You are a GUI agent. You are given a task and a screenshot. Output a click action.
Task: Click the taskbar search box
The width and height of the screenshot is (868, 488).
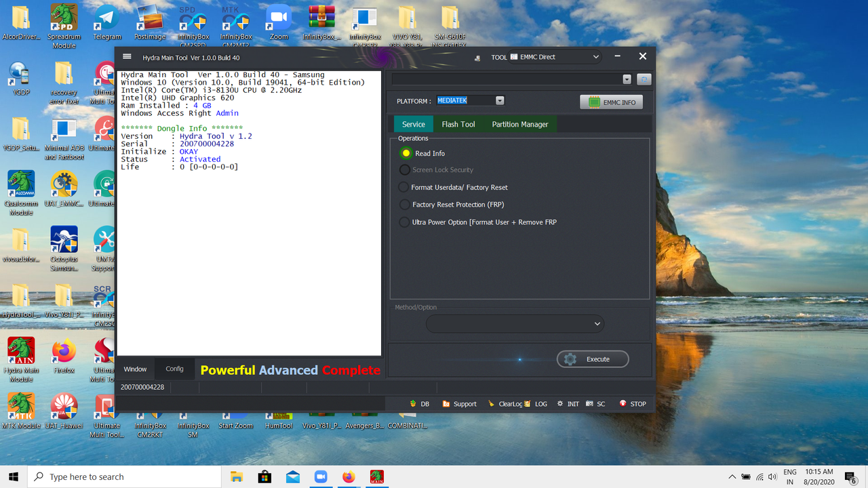[124, 476]
